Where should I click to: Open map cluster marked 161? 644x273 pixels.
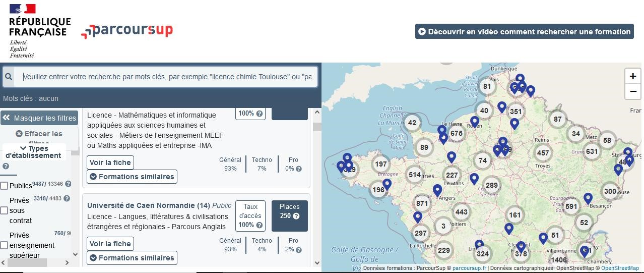[514, 215]
